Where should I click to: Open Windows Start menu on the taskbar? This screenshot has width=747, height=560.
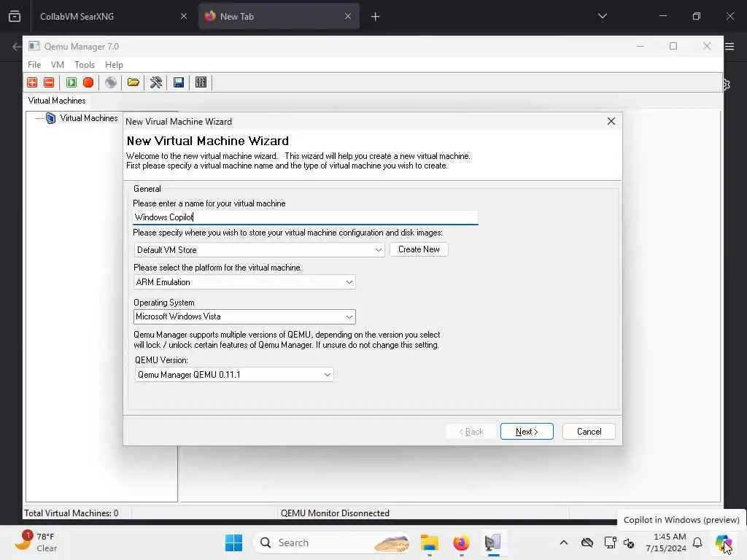point(233,542)
